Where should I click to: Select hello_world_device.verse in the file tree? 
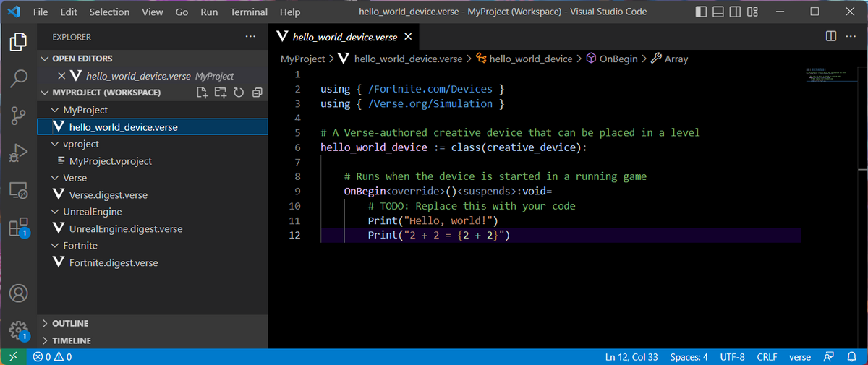click(153, 127)
